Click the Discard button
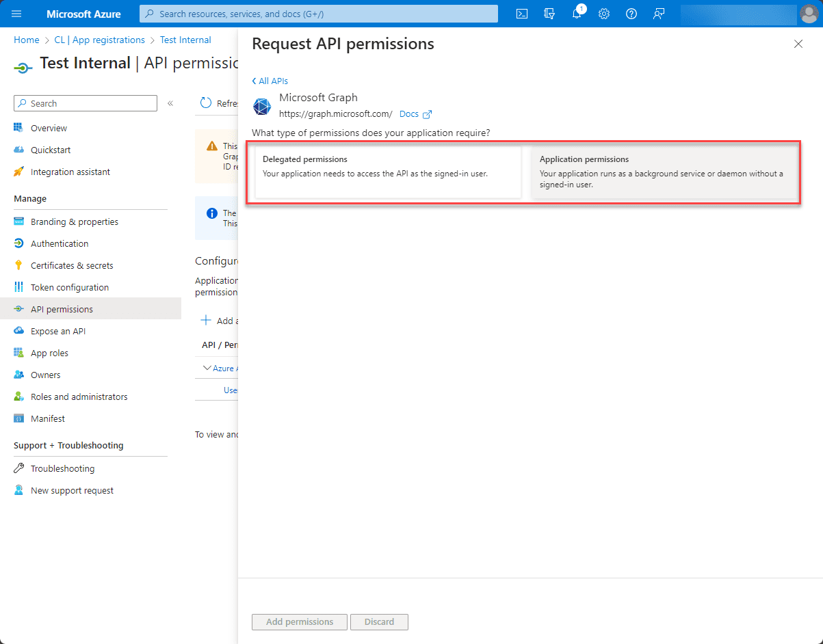 [379, 622]
